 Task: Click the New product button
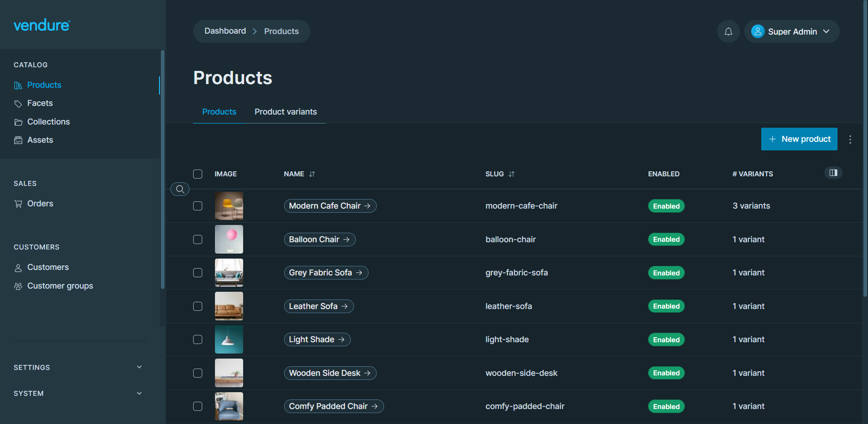click(x=799, y=139)
